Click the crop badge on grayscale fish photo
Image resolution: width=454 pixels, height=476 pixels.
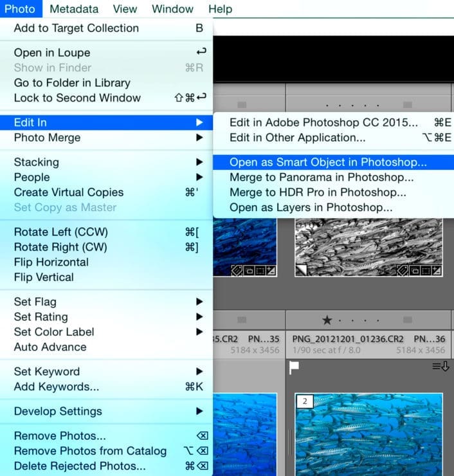(426, 270)
